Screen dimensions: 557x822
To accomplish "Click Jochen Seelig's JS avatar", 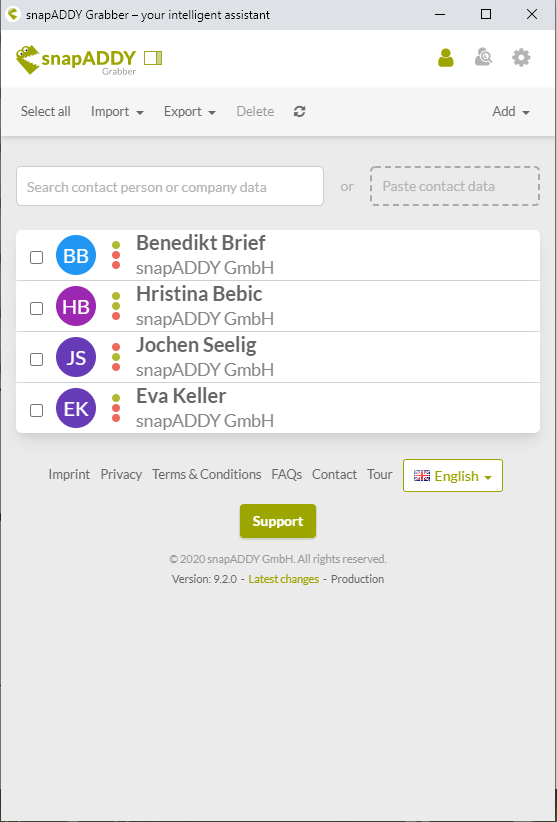I will [x=76, y=357].
